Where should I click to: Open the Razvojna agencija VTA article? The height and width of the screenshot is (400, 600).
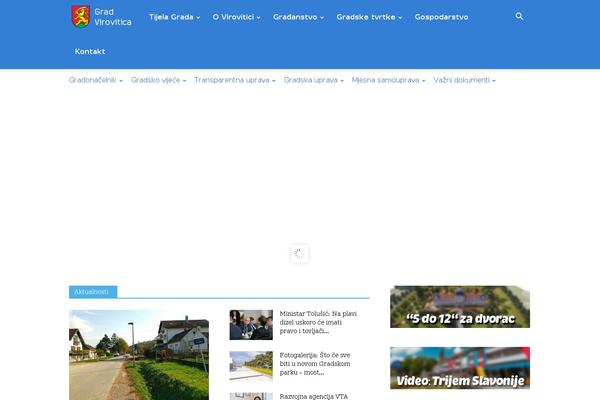(x=314, y=397)
